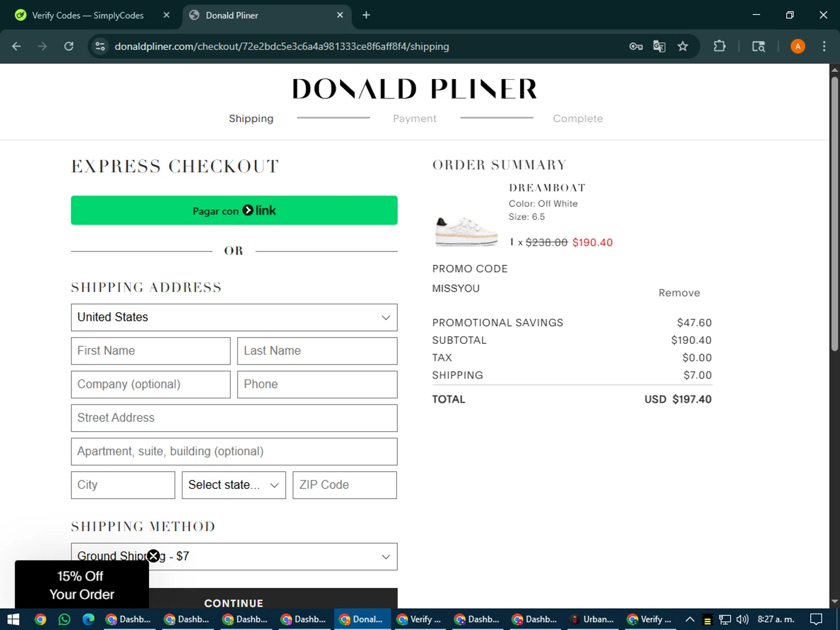840x630 pixels.
Task: Open the yellow notes tray icon
Action: click(x=707, y=620)
